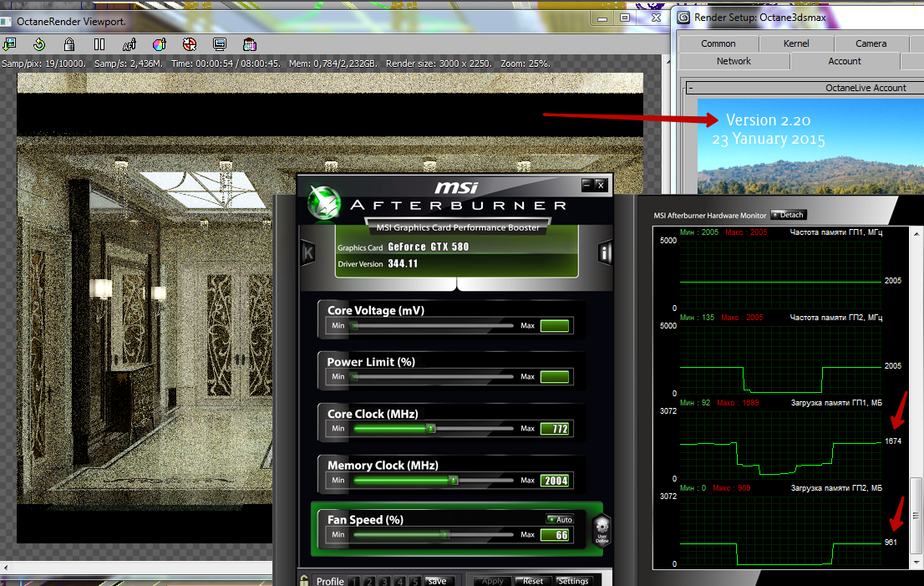This screenshot has width=924, height=586.
Task: Select profile slot 5
Action: pyautogui.click(x=415, y=581)
